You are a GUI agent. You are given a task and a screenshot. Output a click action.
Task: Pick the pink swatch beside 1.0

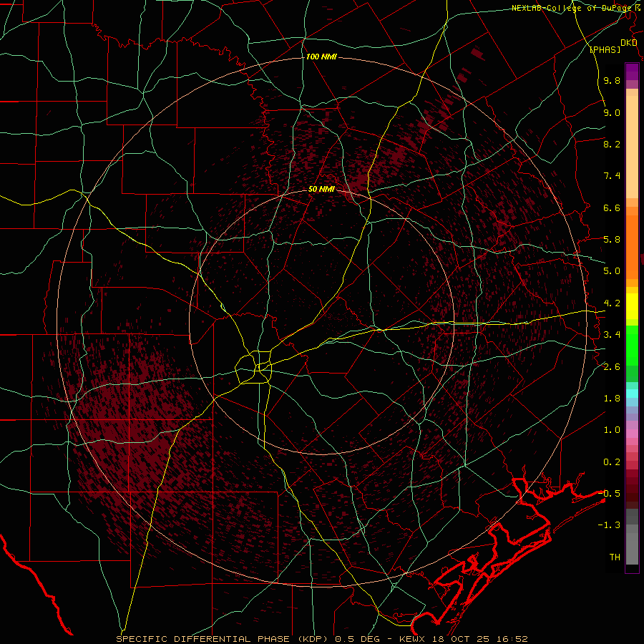point(632,434)
